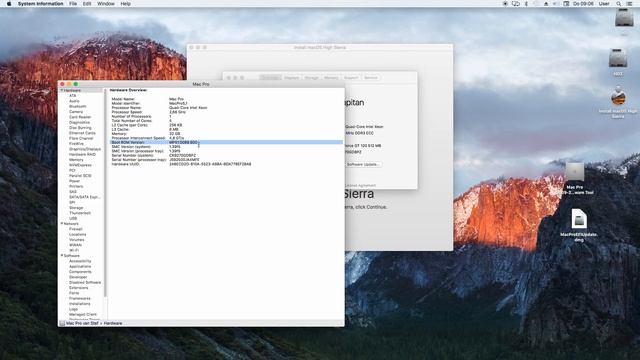This screenshot has height=360, width=640.
Task: Select Ethernet Cards in the sidebar
Action: [x=82, y=133]
